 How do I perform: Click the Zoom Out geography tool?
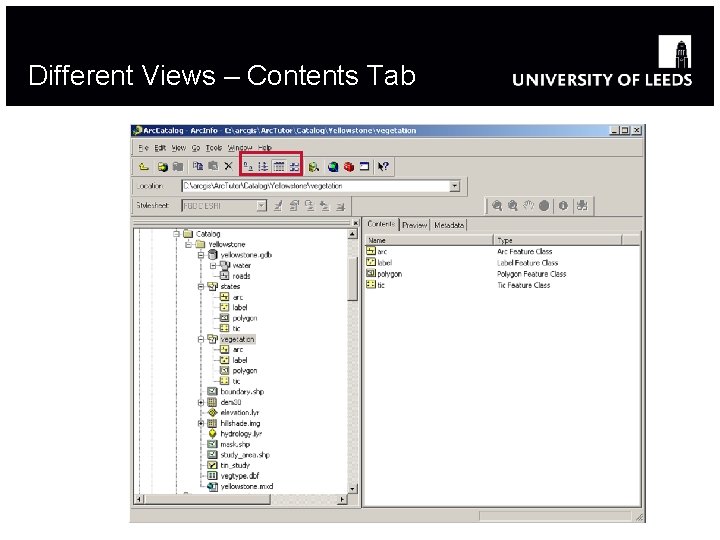(512, 206)
